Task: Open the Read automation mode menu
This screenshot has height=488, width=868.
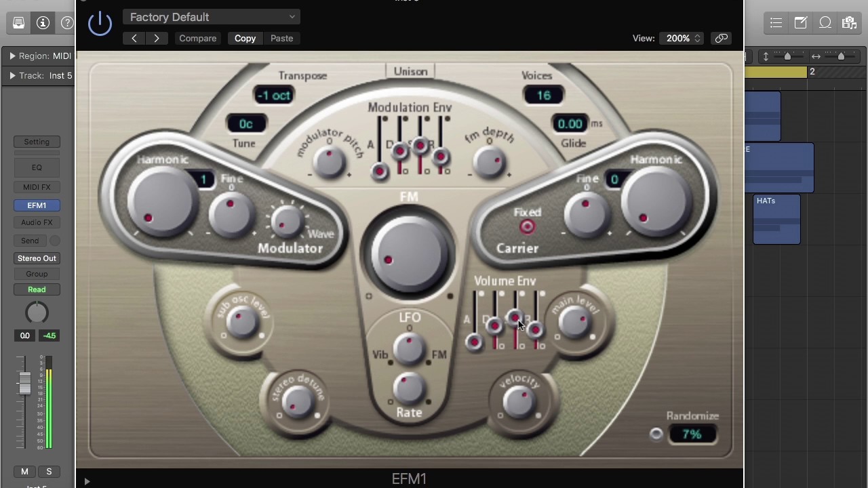Action: 37,289
